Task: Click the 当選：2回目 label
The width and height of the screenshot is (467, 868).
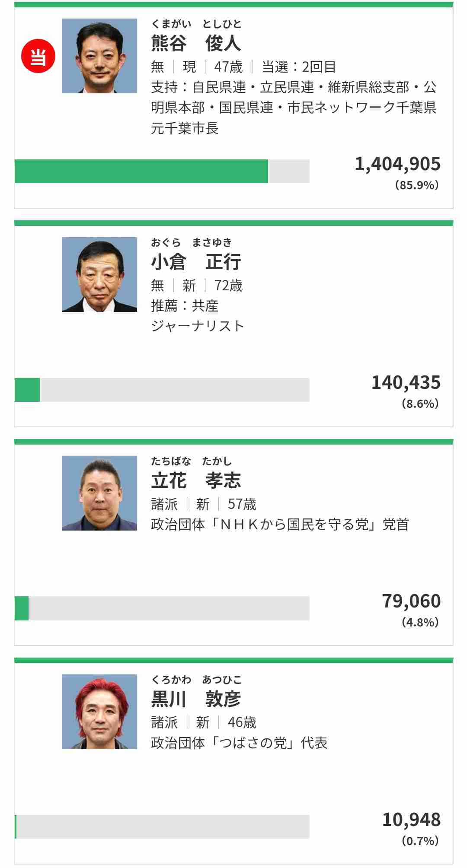Action: click(299, 67)
